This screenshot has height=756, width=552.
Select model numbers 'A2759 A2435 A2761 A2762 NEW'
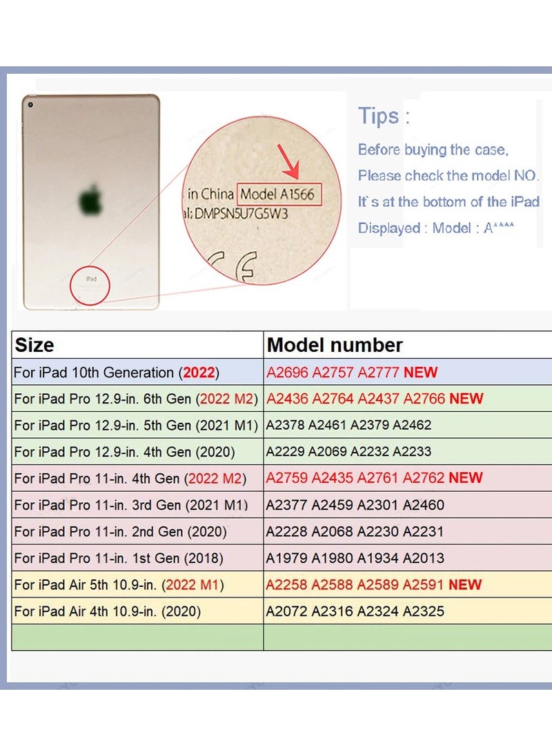click(374, 478)
